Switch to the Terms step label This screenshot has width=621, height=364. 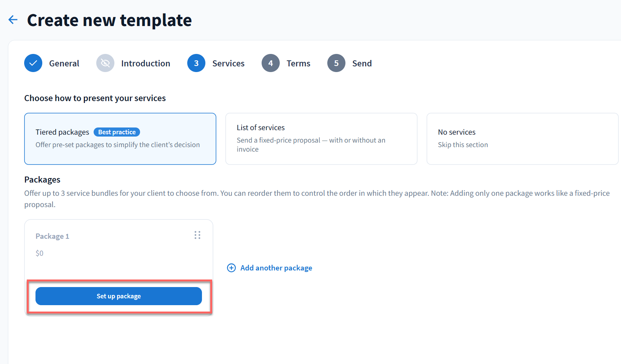coord(298,63)
